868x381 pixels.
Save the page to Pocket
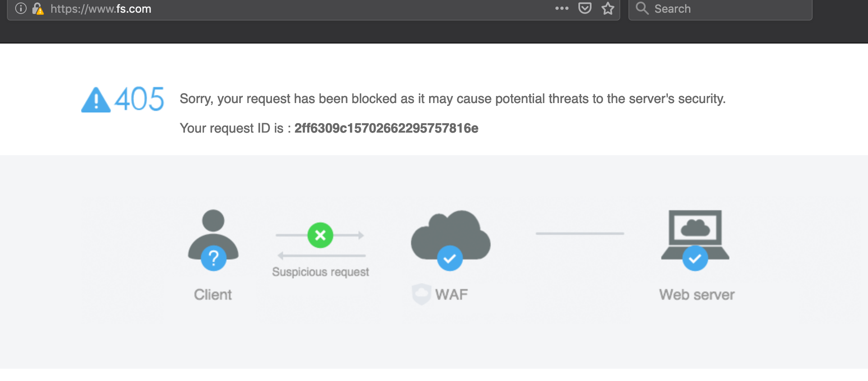585,8
